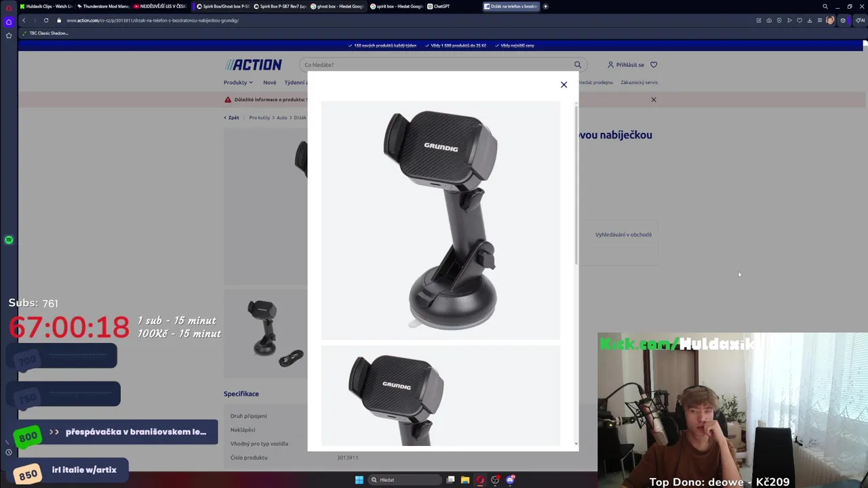Open the wishlist heart icon in Action header
The height and width of the screenshot is (488, 868).
pos(654,64)
